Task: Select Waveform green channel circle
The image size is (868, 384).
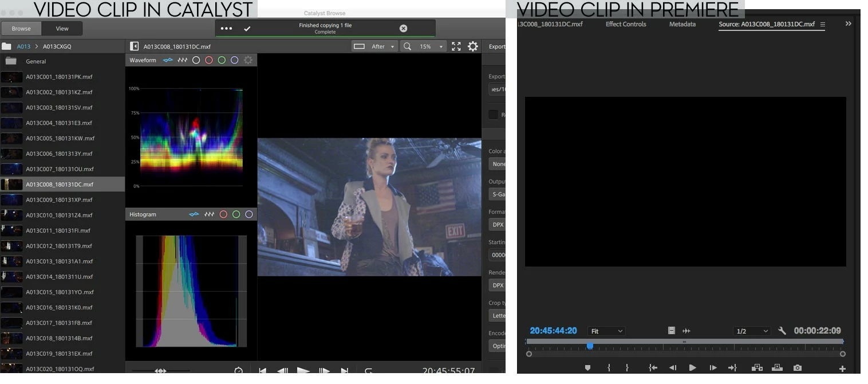Action: pos(222,60)
